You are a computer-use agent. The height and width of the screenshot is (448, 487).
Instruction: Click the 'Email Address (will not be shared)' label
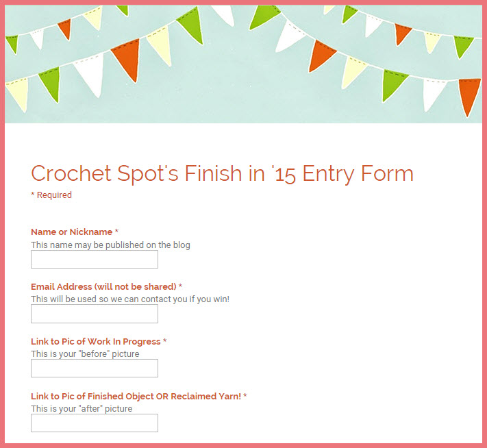click(103, 286)
